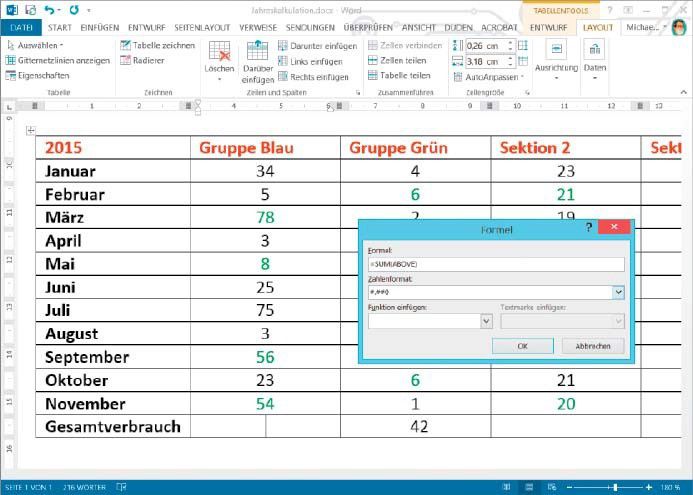Click Abbrechen in Formel dialog
The height and width of the screenshot is (495, 693).
pos(593,346)
